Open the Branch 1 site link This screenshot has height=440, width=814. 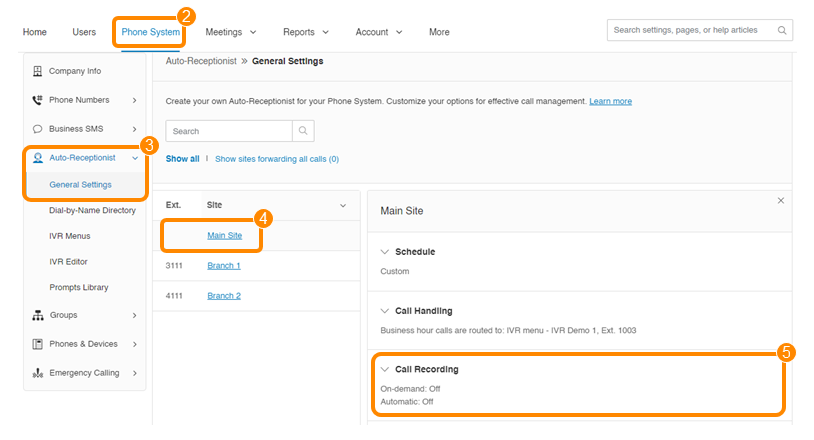coord(224,266)
